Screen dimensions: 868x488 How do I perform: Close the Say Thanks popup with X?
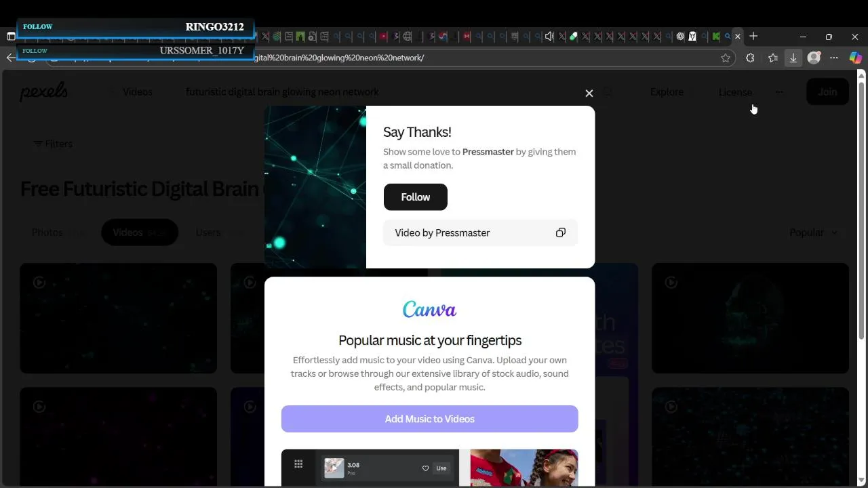pyautogui.click(x=589, y=93)
